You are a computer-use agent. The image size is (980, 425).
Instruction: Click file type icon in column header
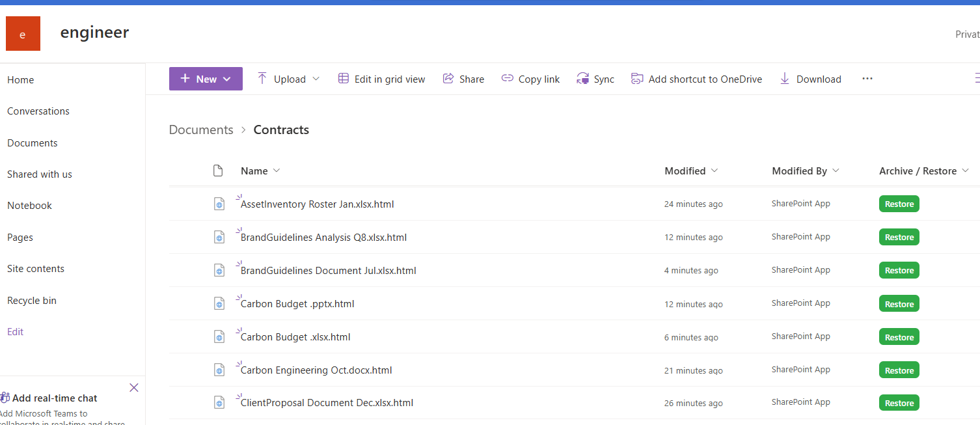[219, 171]
